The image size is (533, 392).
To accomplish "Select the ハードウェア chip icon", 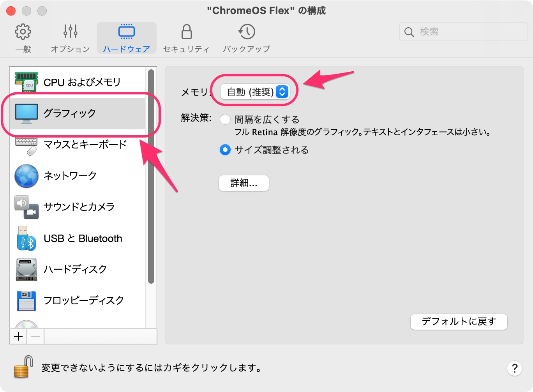I will tap(127, 32).
